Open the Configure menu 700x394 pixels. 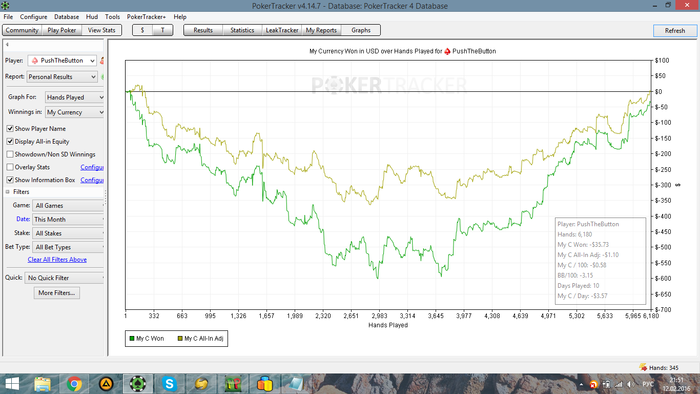tap(33, 17)
